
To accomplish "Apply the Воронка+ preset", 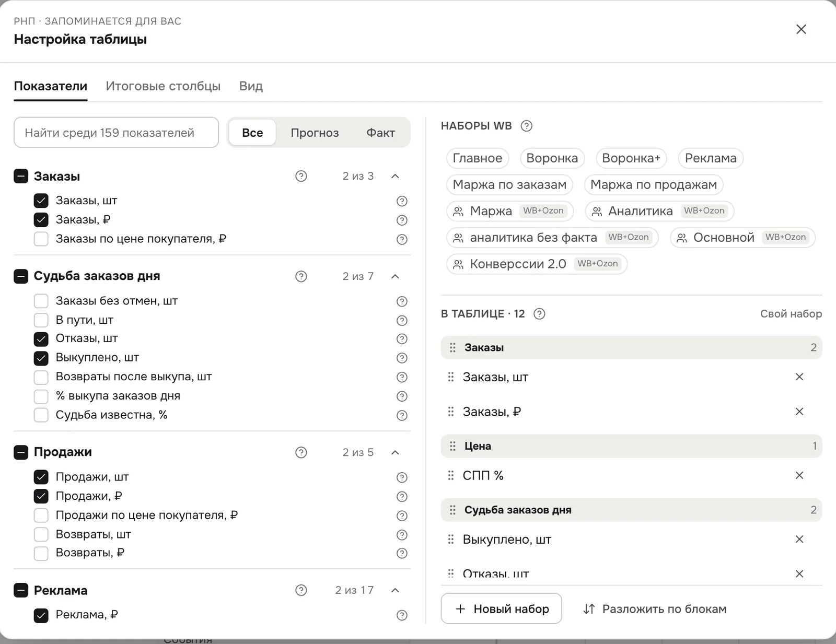I will point(631,158).
